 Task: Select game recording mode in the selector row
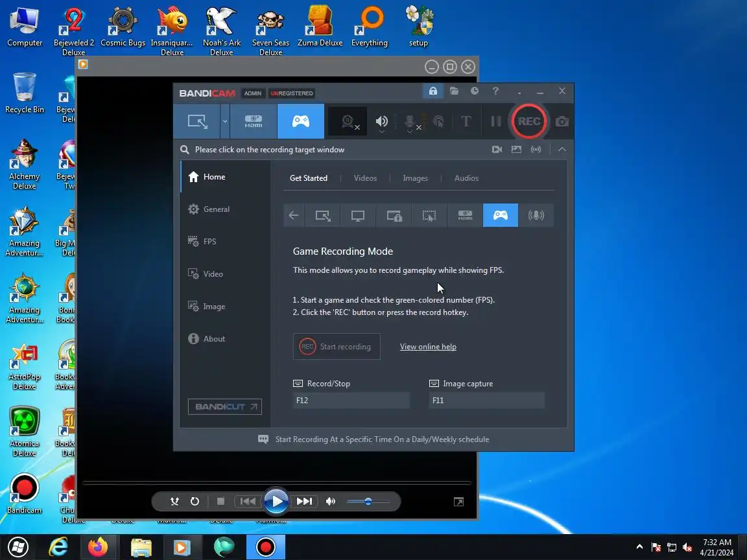click(x=500, y=215)
